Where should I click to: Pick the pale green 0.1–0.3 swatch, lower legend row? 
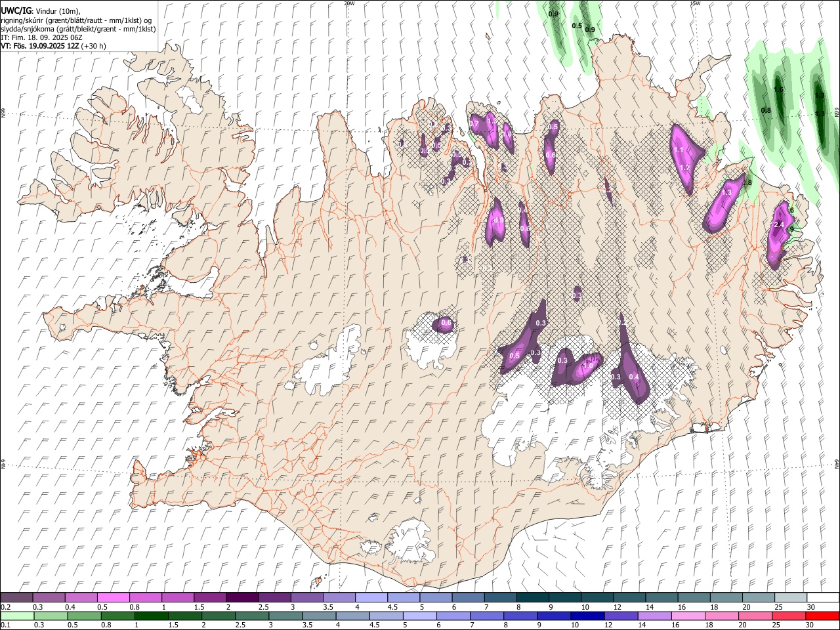coord(18,616)
